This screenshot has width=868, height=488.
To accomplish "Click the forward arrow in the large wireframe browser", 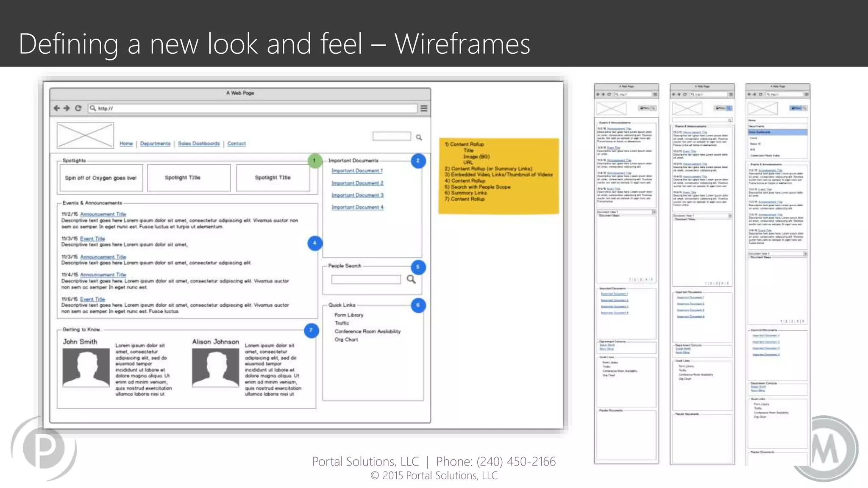I will (x=67, y=108).
